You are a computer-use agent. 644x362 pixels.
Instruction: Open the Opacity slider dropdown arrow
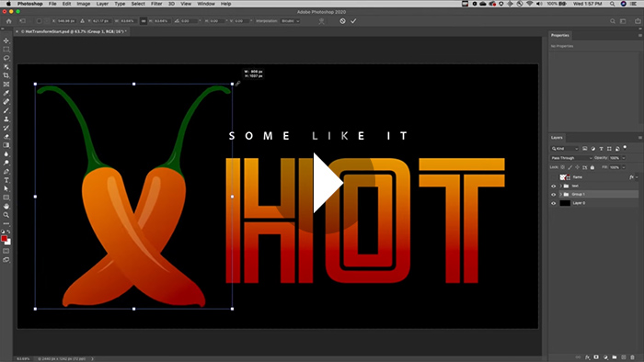coord(624,158)
